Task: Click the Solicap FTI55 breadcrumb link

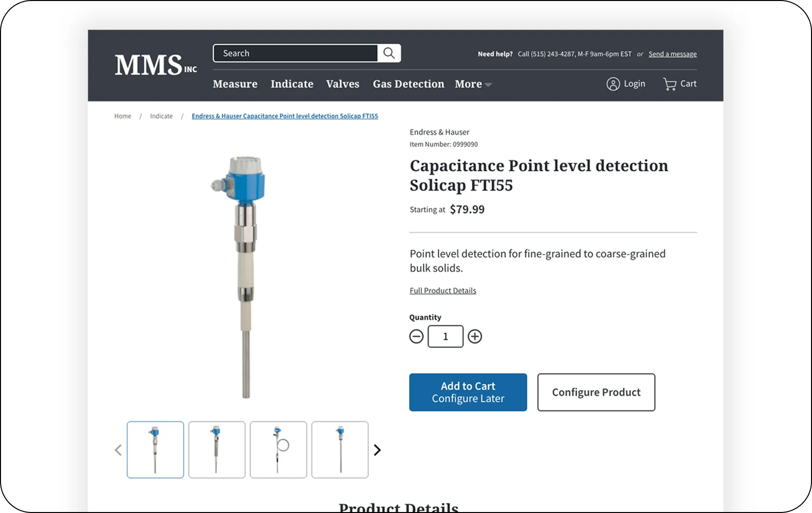Action: pos(285,116)
